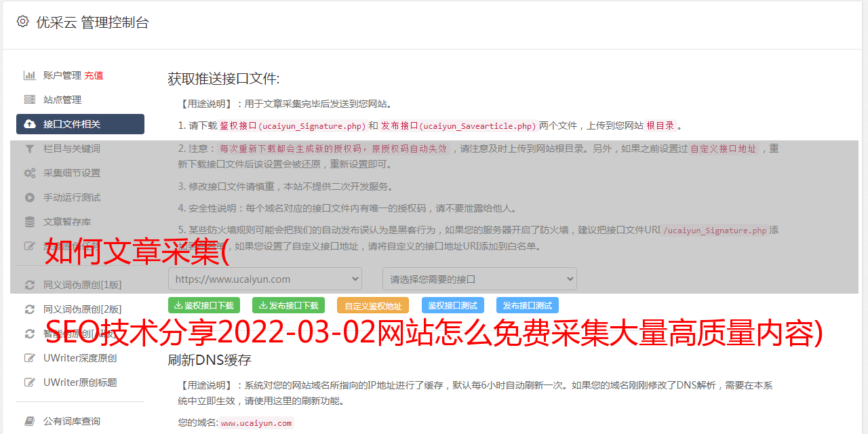Click the 鉴权接口(ucaiyun_Signature.php) code text
This screenshot has width=868, height=434.
coord(292,125)
